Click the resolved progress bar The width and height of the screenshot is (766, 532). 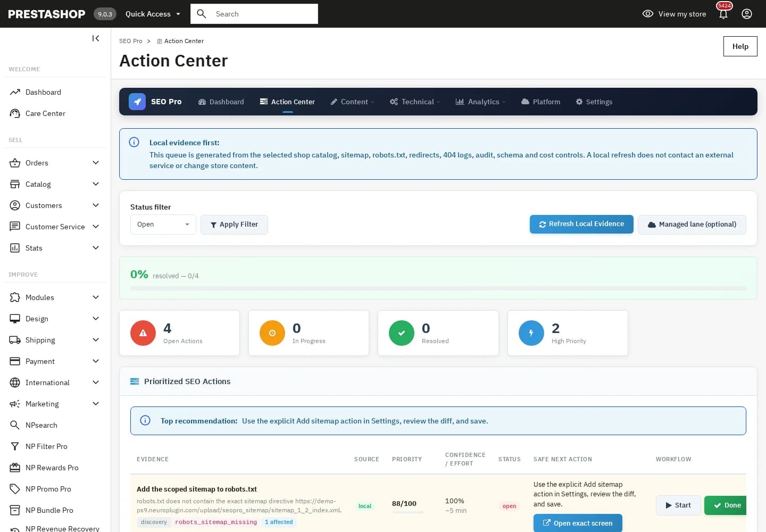(x=438, y=288)
